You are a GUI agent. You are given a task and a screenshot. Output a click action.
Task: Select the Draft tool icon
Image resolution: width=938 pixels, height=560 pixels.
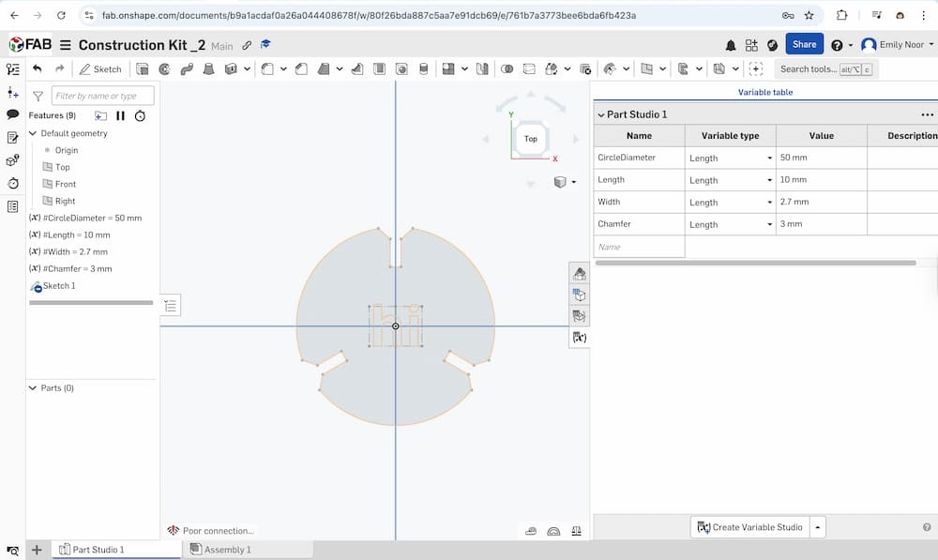coord(324,69)
